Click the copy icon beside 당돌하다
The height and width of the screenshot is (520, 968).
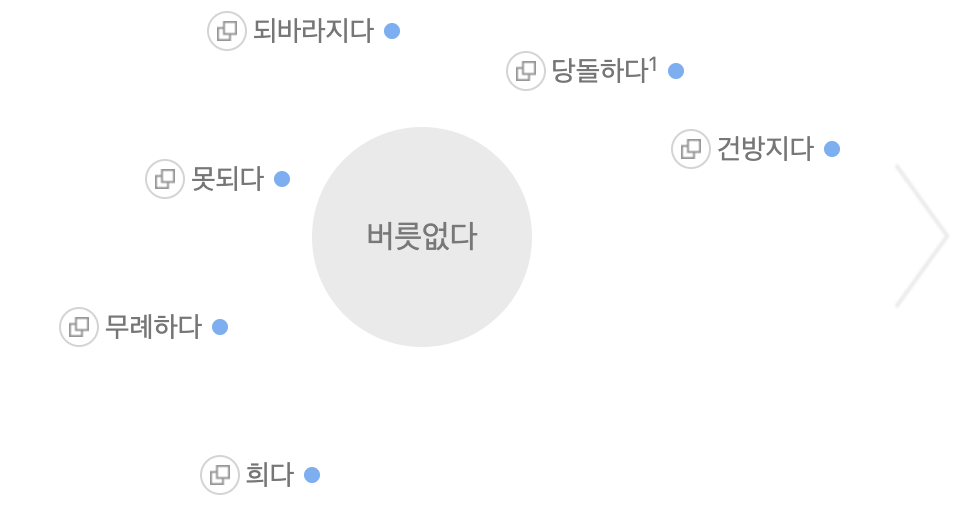click(525, 71)
